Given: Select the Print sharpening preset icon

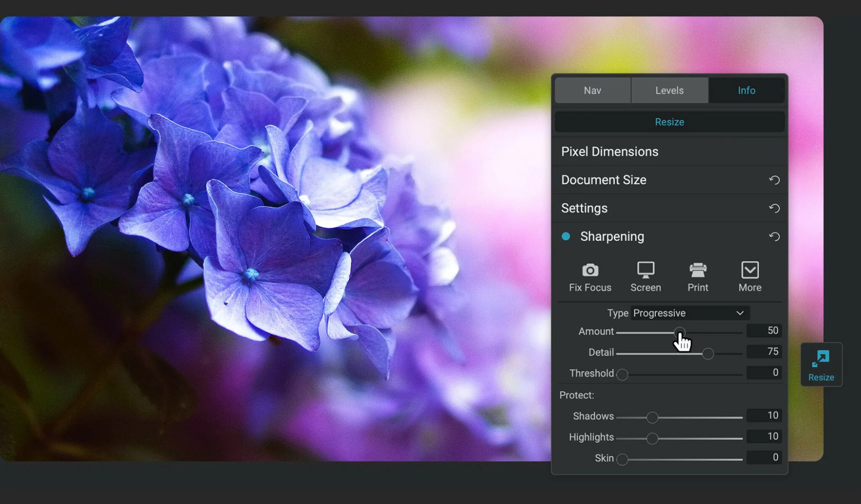Looking at the screenshot, I should click(x=697, y=271).
